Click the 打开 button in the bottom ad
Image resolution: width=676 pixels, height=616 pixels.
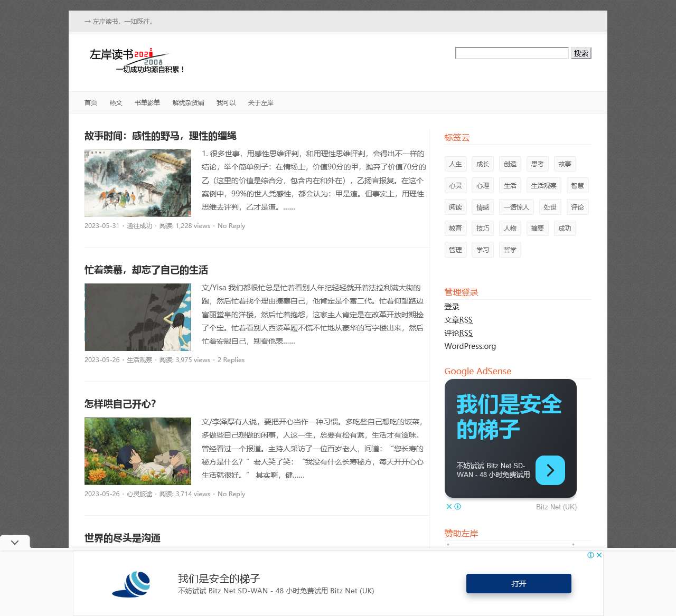click(x=519, y=583)
